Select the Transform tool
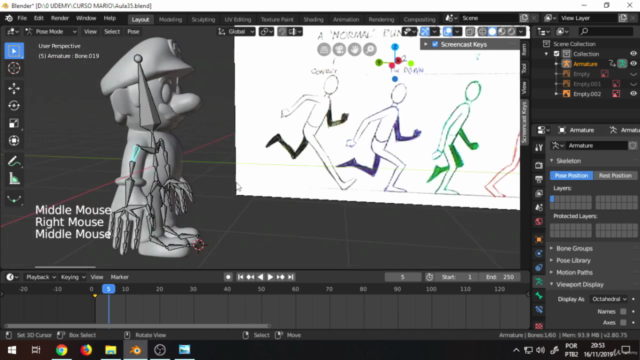 coord(14,141)
